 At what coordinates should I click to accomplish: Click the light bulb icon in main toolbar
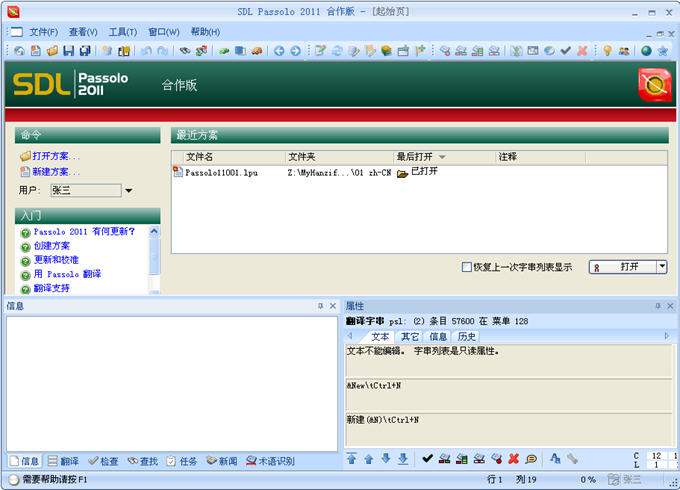click(606, 51)
